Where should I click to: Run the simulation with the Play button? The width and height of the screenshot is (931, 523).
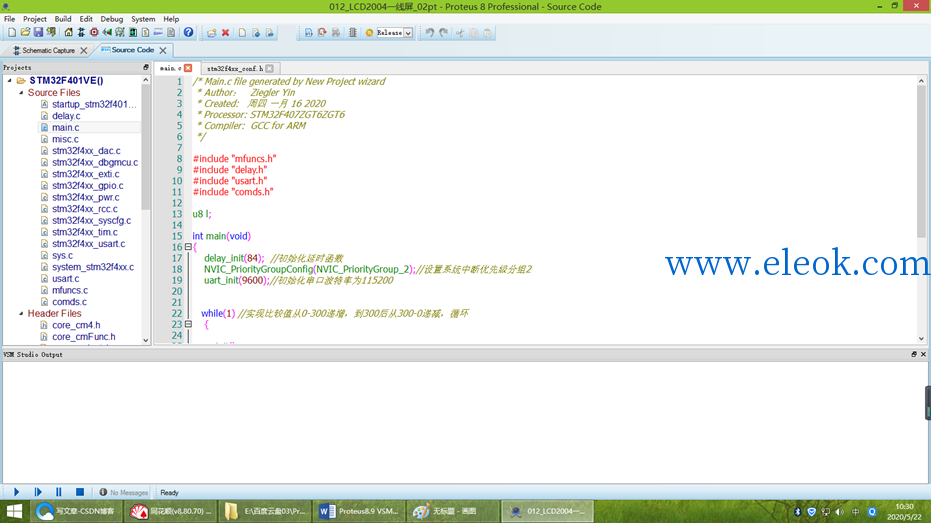pos(17,492)
